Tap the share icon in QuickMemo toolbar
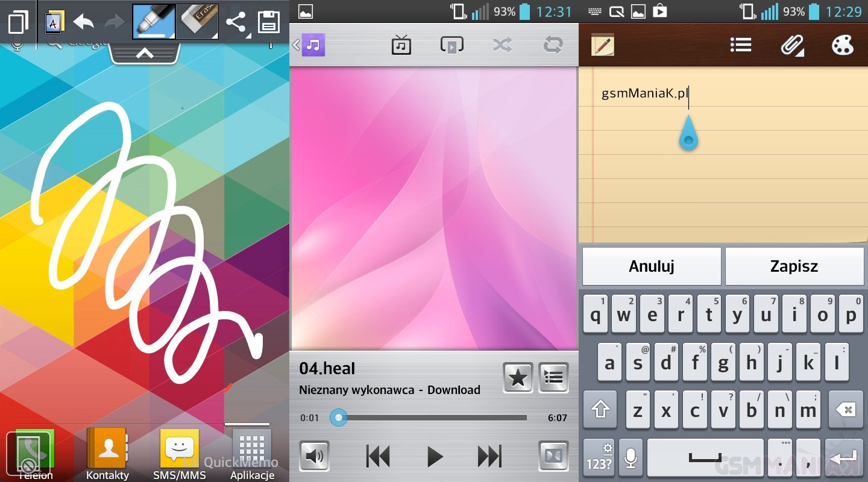868x482 pixels. pyautogui.click(x=236, y=22)
